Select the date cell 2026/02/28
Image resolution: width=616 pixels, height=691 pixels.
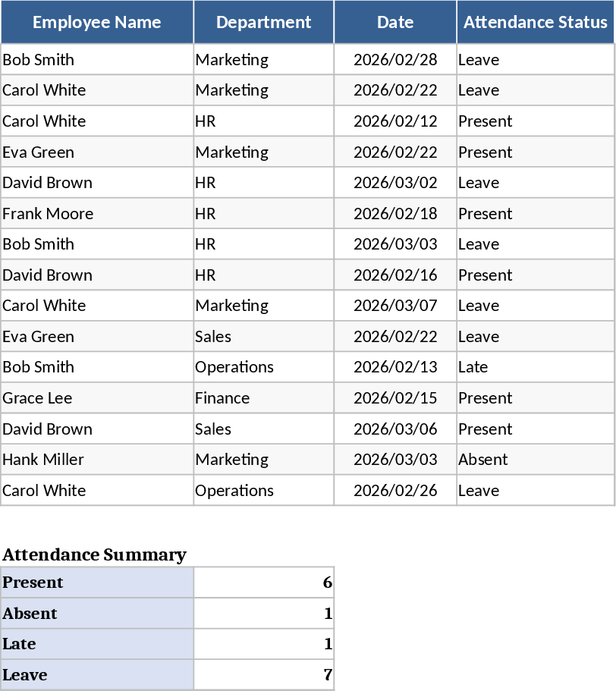(395, 60)
